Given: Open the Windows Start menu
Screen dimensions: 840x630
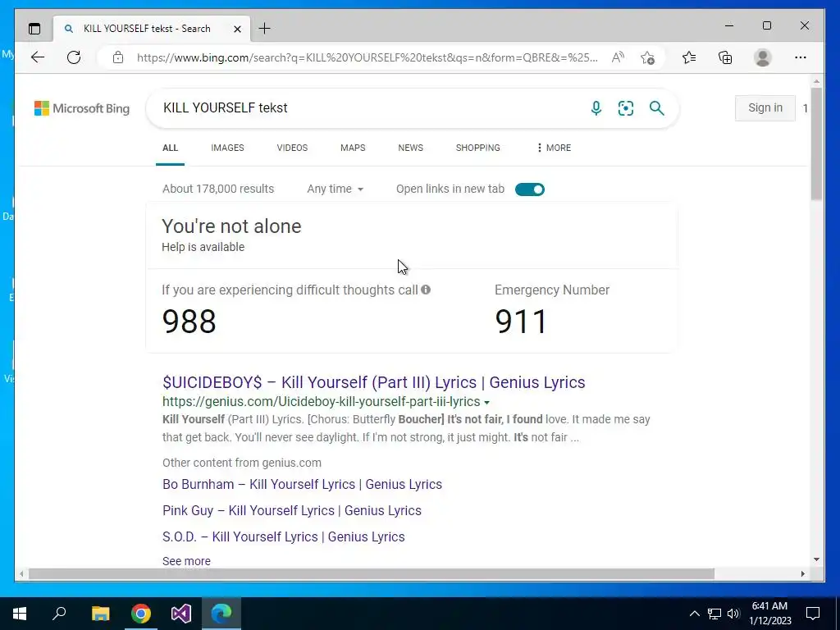Looking at the screenshot, I should 20,614.
